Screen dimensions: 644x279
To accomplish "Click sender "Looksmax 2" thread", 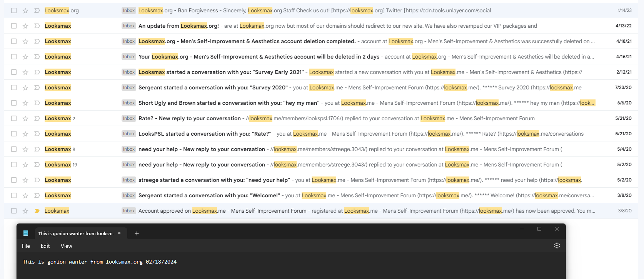I will pos(60,118).
